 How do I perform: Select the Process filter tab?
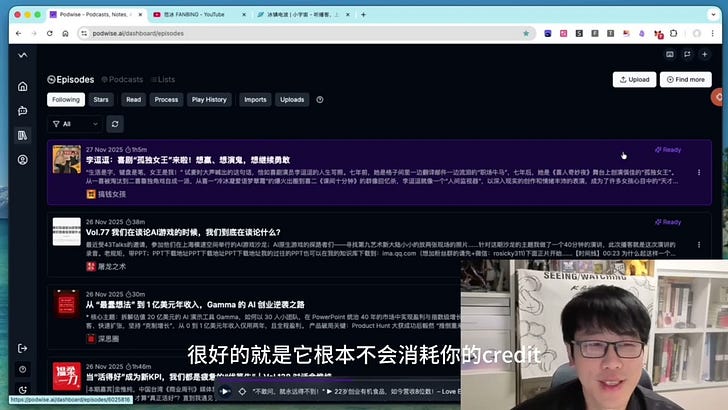pyautogui.click(x=166, y=100)
